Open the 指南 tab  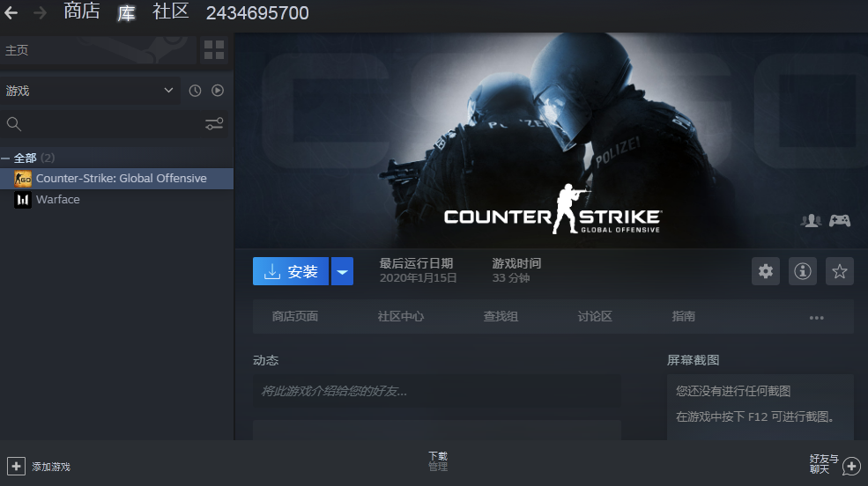683,316
